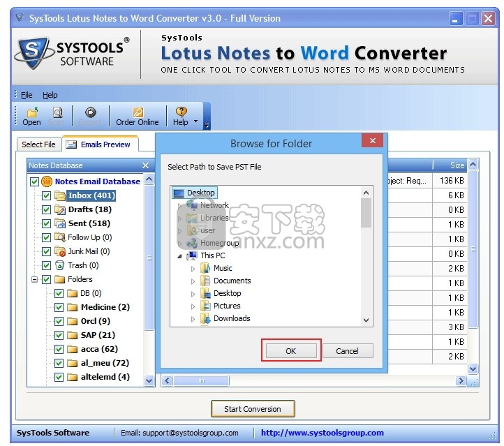The height and width of the screenshot is (446, 504).
Task: Uncheck the Drafts (18) checkbox
Action: click(x=46, y=209)
